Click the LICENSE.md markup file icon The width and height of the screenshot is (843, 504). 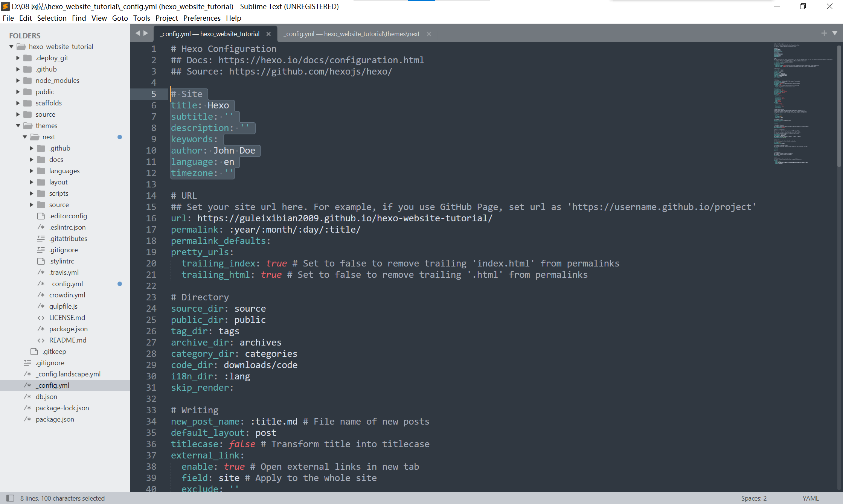click(41, 318)
